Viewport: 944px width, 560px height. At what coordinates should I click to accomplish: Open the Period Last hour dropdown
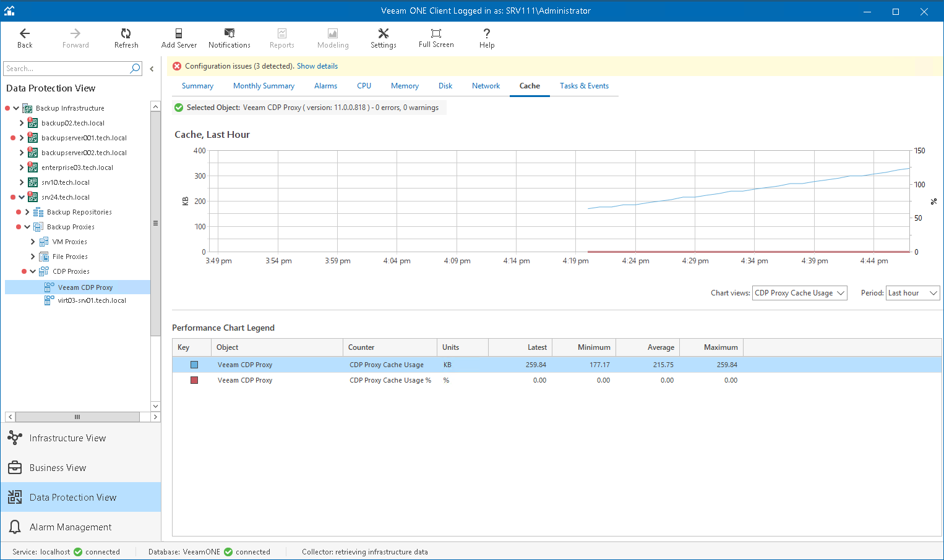(x=912, y=293)
